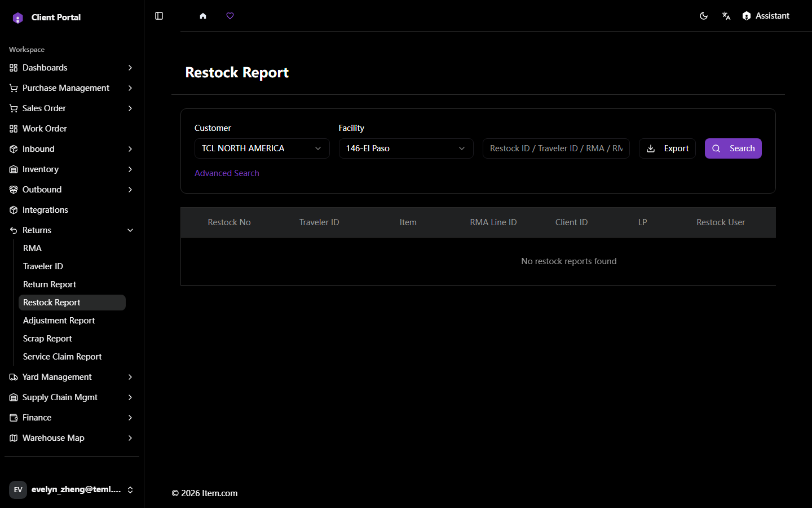Open Return Report in sidebar
This screenshot has width=812, height=508.
72,284
